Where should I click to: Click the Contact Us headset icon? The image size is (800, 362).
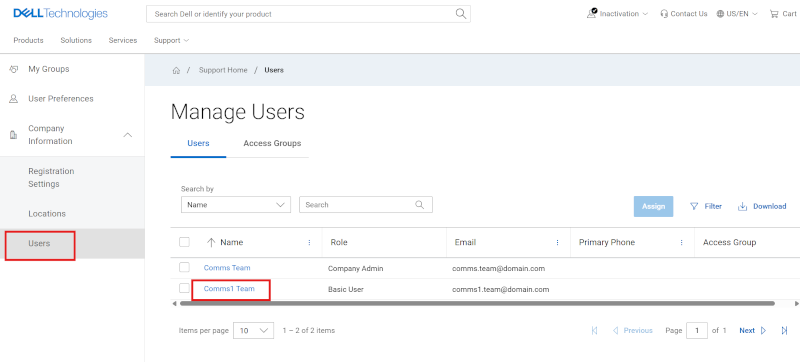[664, 14]
